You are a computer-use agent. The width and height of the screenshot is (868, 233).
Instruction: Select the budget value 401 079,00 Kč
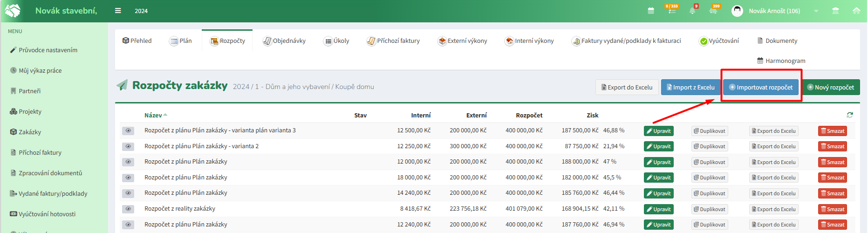(x=524, y=209)
